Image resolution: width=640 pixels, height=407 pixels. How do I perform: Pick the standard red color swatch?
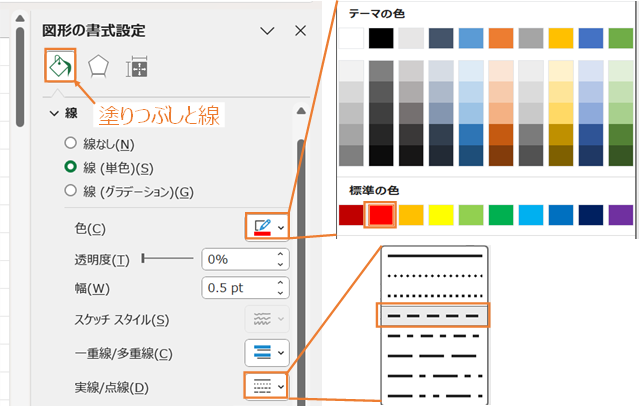pos(381,215)
